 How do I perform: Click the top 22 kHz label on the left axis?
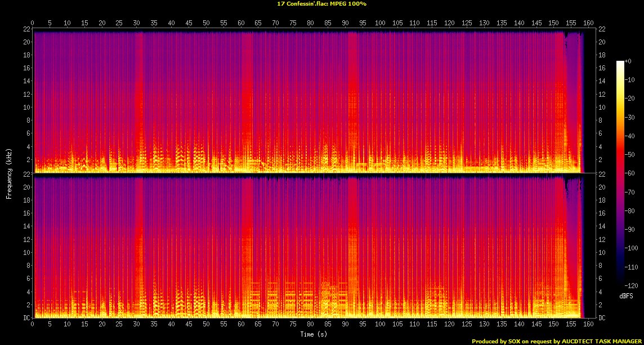(x=26, y=29)
